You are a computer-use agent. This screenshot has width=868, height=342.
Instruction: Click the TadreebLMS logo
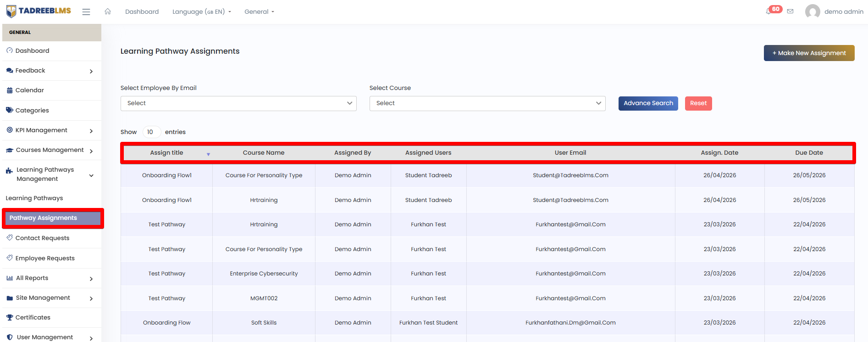point(39,11)
